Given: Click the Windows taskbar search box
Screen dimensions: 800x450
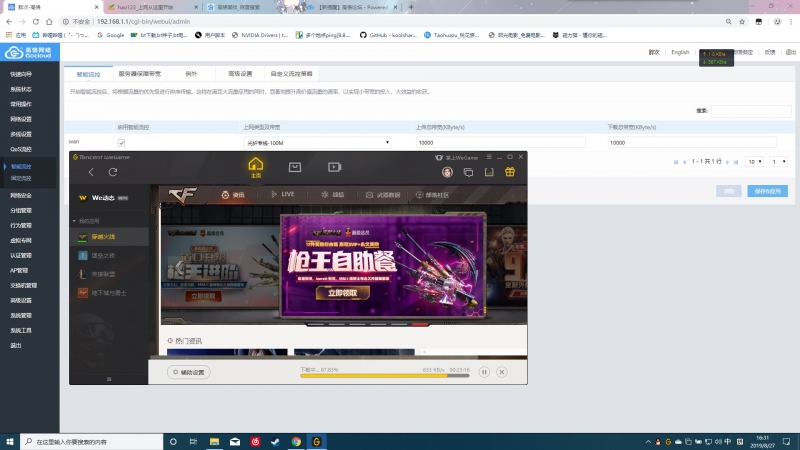Looking at the screenshot, I should click(x=92, y=441).
